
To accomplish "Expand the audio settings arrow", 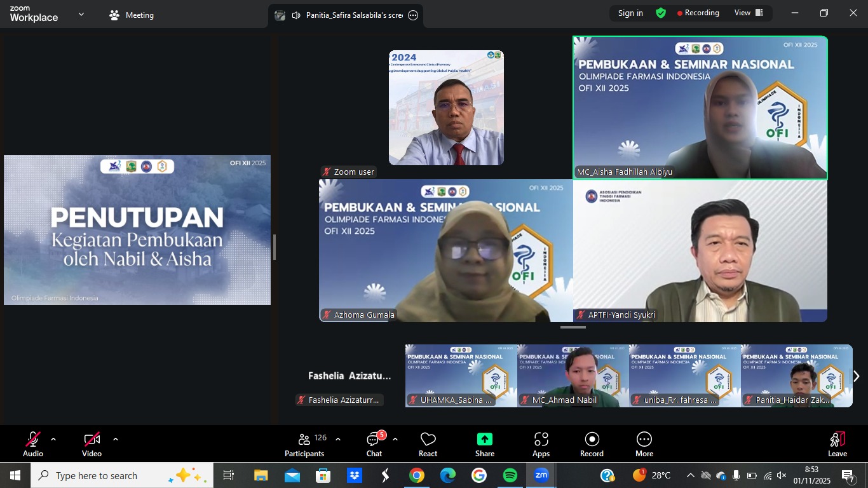I will 53,439.
